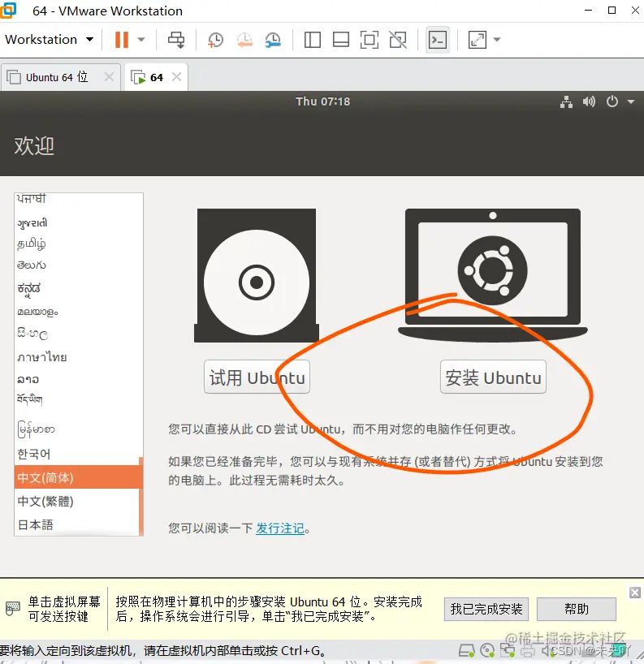Click the CD disc image above 试用 Ubuntu
This screenshot has width=644, height=664.
tap(257, 275)
